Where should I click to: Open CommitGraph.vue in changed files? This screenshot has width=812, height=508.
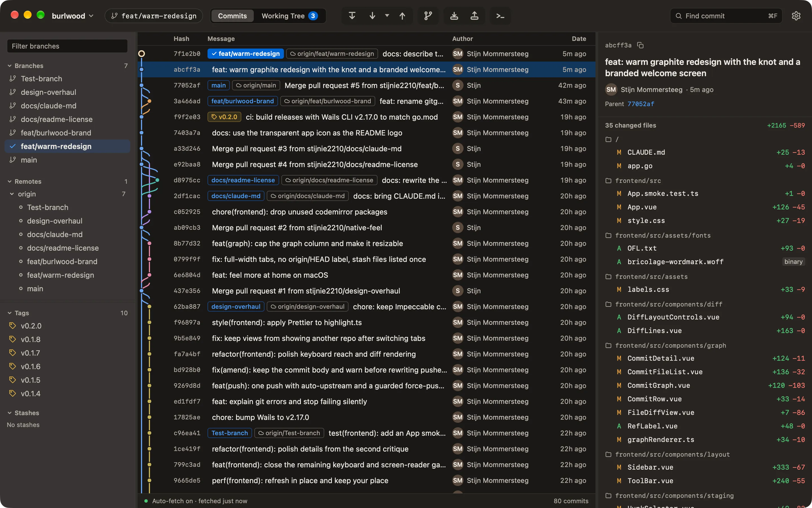click(705, 385)
